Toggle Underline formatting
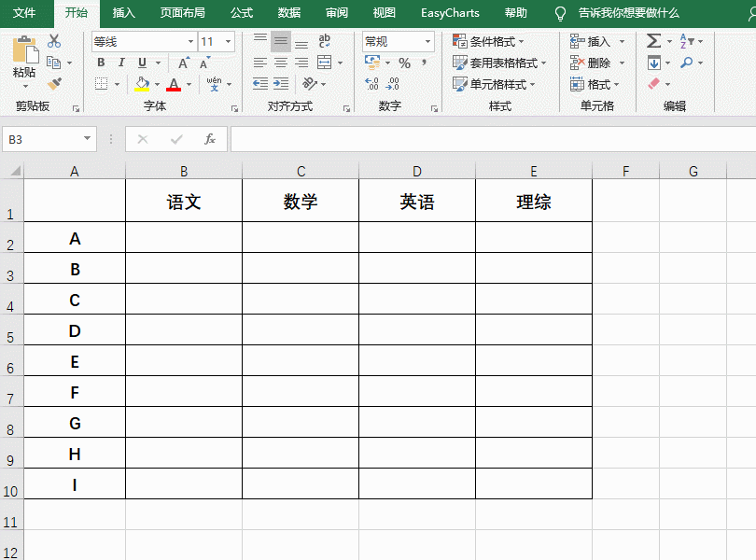The image size is (756, 560). coord(142,63)
